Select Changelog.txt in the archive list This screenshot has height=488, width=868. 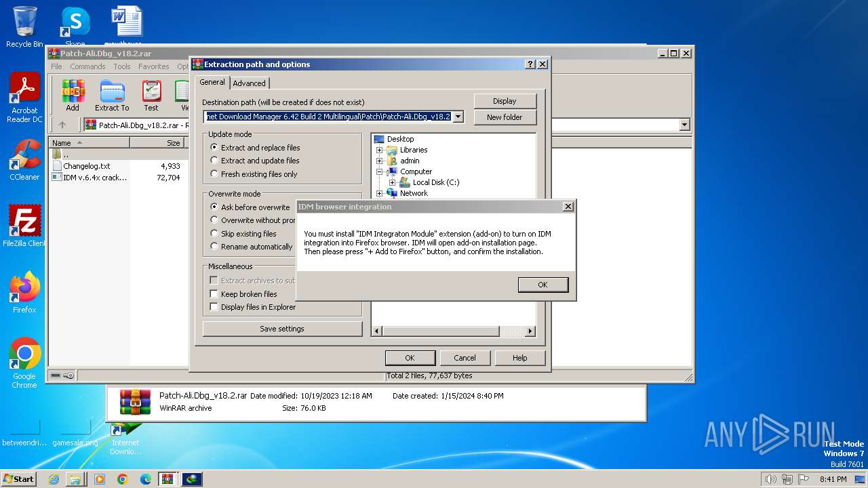click(86, 166)
